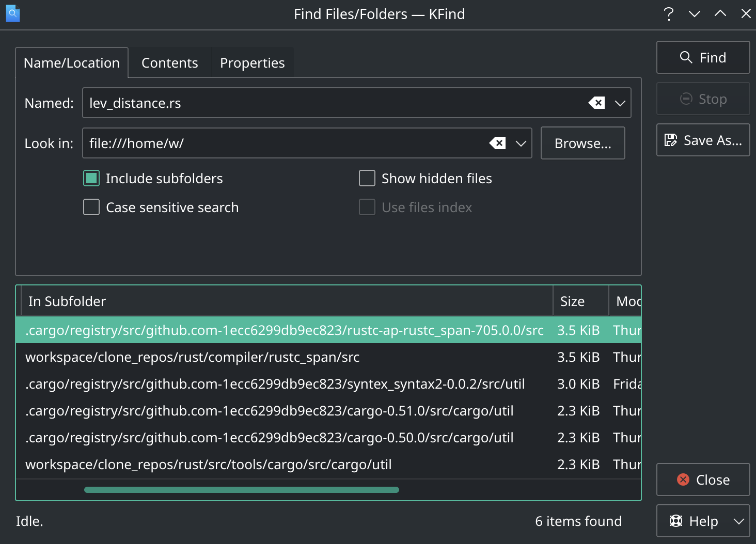Open the Help button dropdown arrow
Screen dimensions: 756x544
point(739,521)
